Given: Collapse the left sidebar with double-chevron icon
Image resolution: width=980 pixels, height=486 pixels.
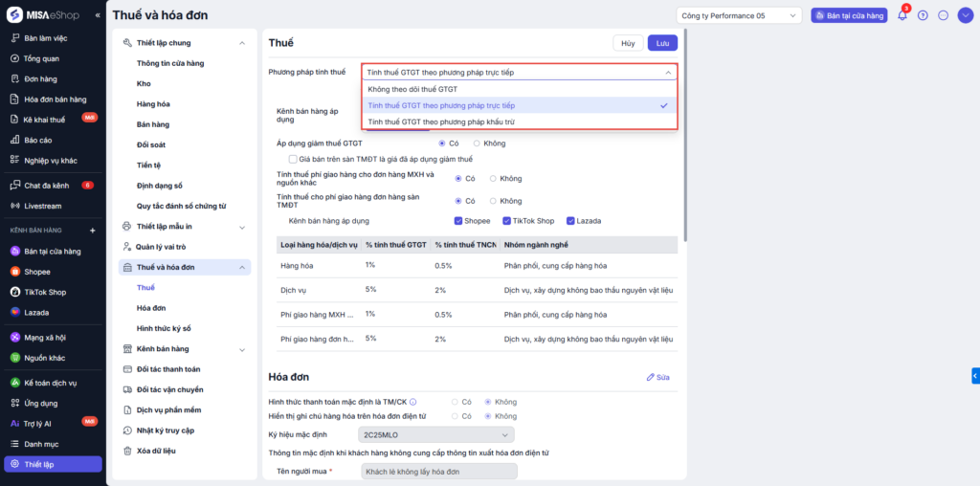Looking at the screenshot, I should coord(98,15).
